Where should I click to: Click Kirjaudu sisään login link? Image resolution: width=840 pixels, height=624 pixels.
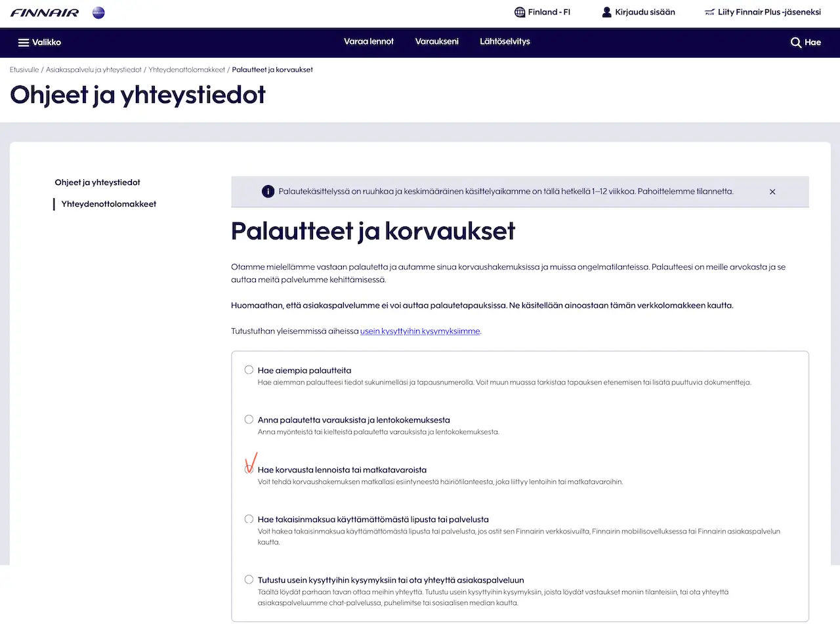tap(639, 12)
